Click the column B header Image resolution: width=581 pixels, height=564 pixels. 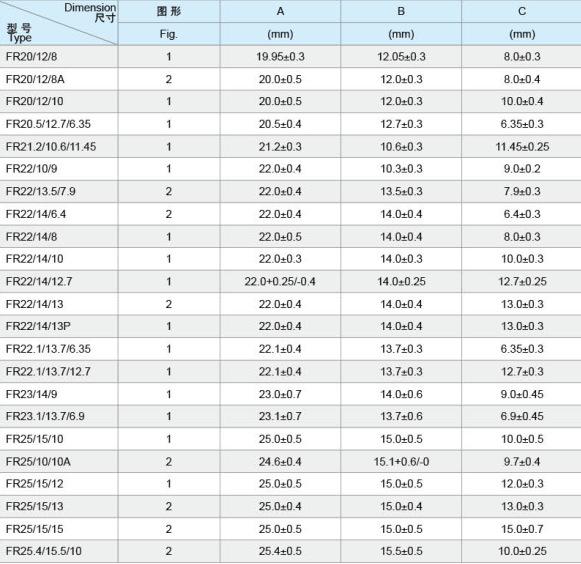coord(401,11)
